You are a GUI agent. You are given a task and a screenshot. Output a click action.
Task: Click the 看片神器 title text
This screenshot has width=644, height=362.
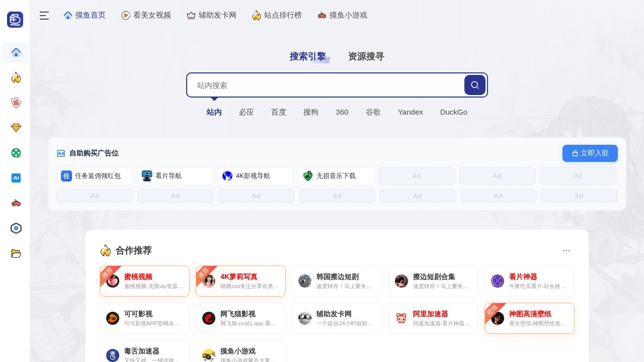pyautogui.click(x=523, y=277)
